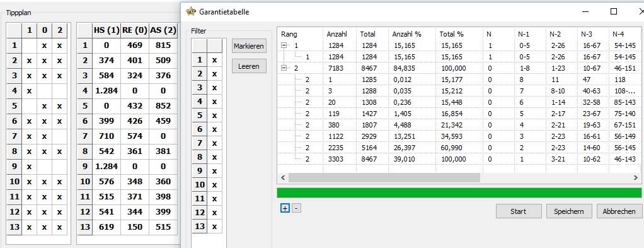
Task: Click the RE (0) column header
Action: point(134,30)
